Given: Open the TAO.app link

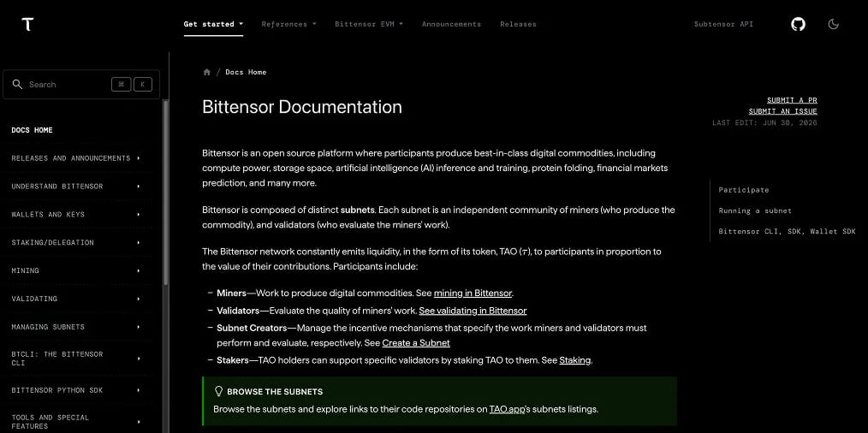Looking at the screenshot, I should point(507,410).
